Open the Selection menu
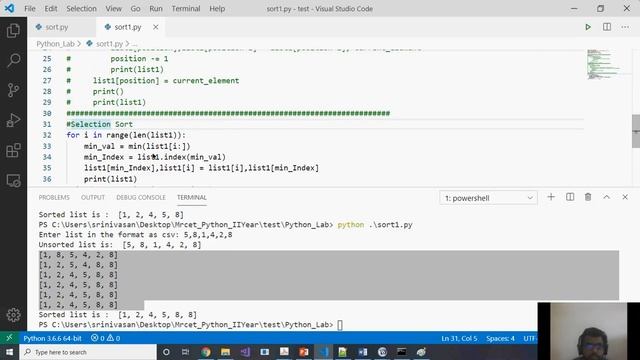The image size is (640, 360). (81, 9)
